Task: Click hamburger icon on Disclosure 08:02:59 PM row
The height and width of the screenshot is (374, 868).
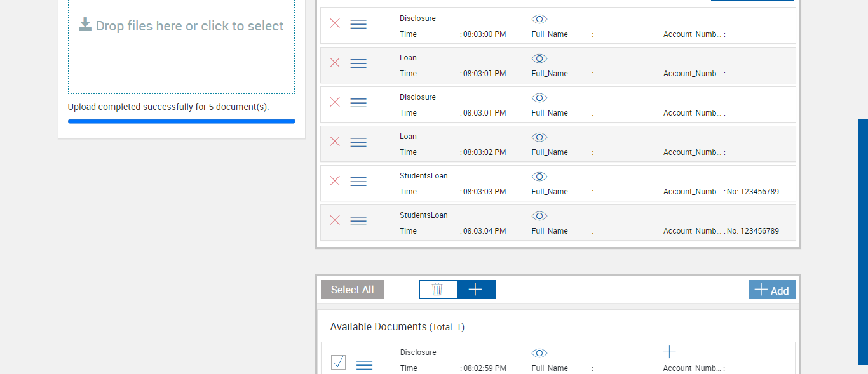Action: [364, 364]
